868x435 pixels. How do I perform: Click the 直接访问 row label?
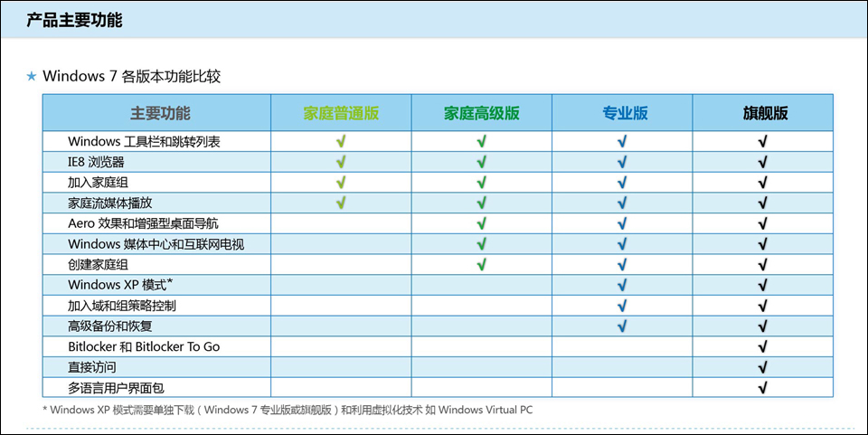[92, 367]
